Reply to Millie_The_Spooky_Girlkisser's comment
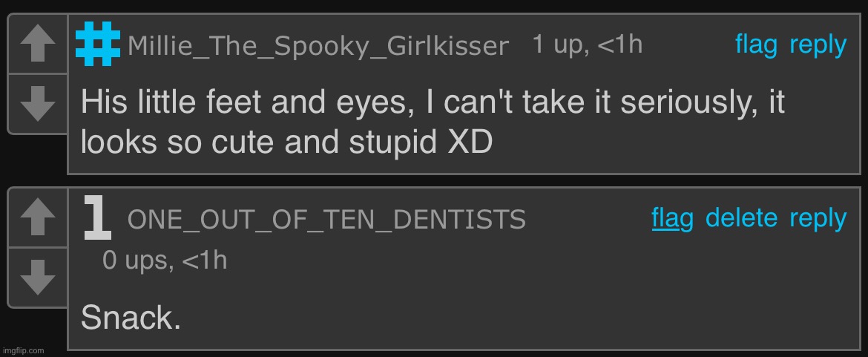 pos(818,45)
